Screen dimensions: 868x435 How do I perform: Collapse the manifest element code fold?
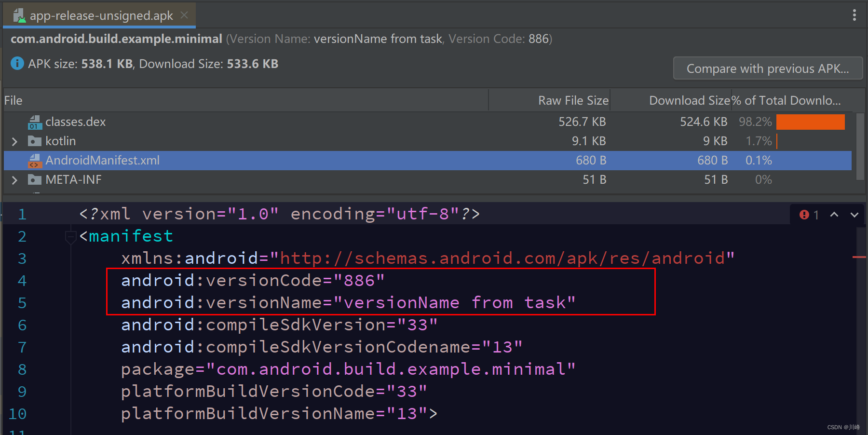70,236
